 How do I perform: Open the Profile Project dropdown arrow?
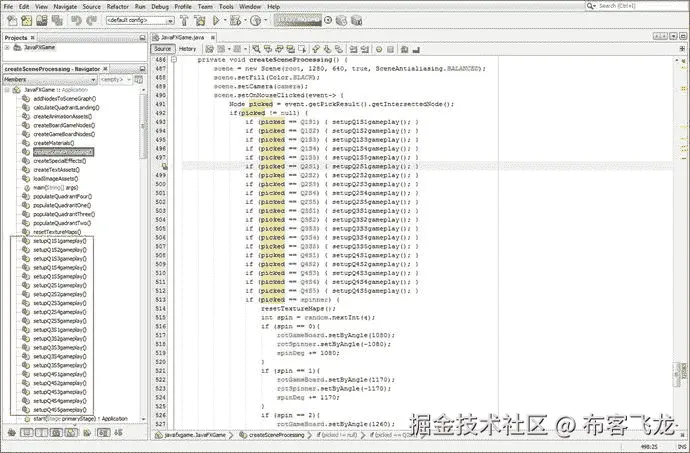pyautogui.click(x=265, y=20)
